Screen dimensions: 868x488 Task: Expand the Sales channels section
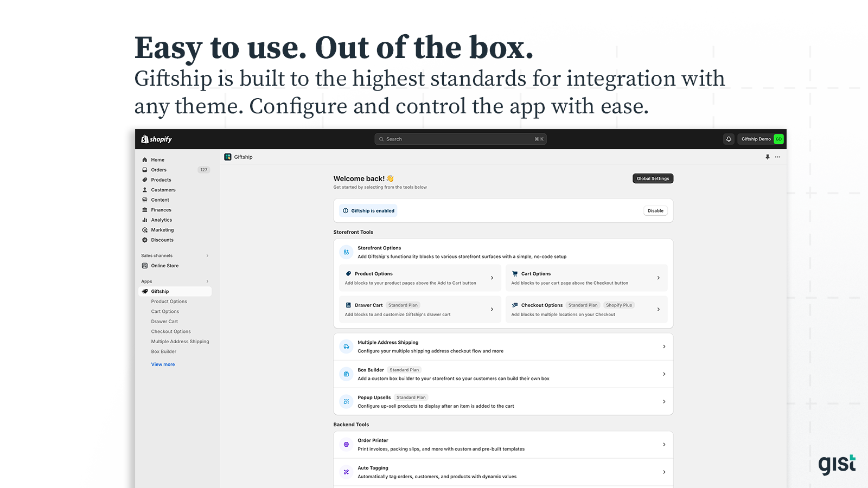[x=207, y=255]
